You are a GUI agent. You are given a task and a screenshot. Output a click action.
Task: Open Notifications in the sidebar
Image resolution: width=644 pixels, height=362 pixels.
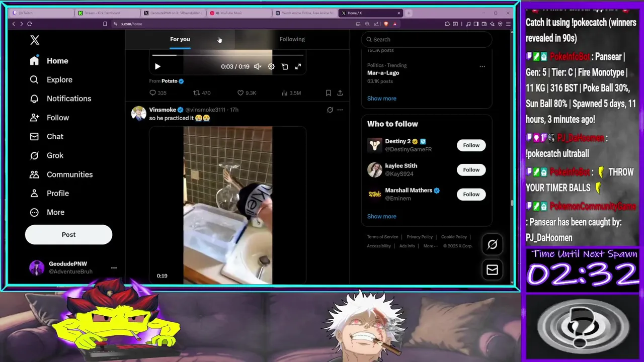pos(60,99)
